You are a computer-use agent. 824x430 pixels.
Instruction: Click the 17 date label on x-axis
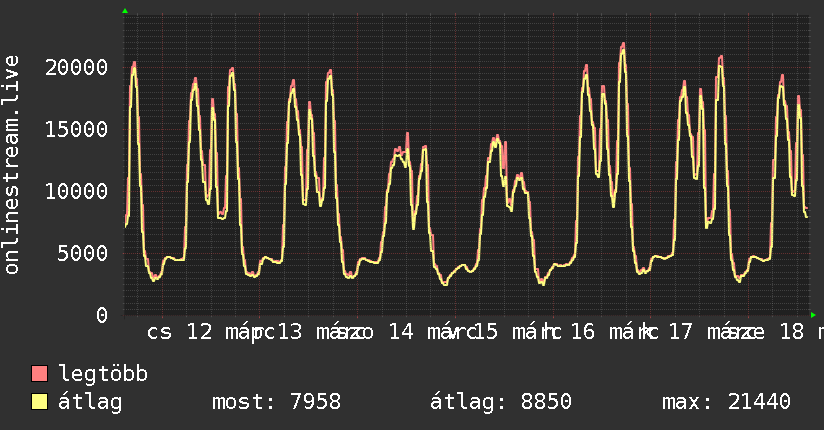tap(681, 332)
